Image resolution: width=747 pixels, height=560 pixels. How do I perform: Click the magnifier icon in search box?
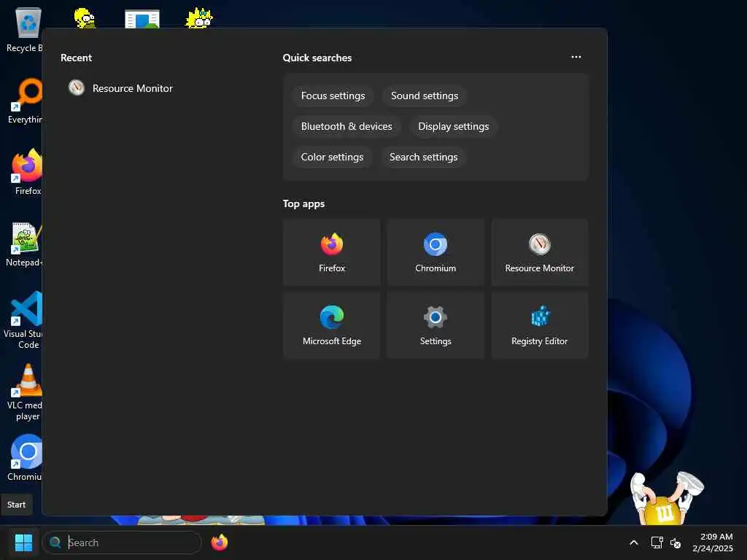pos(55,542)
